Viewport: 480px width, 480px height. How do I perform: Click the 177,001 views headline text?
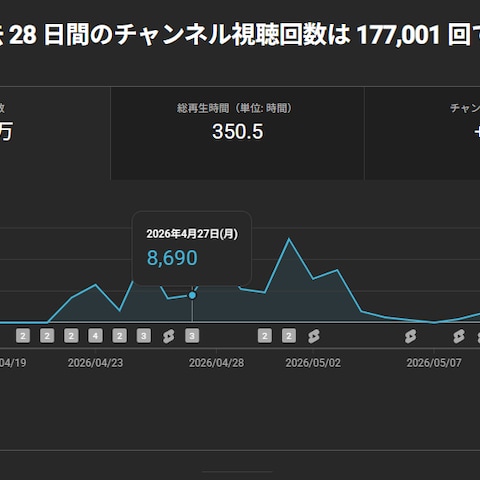[x=398, y=35]
